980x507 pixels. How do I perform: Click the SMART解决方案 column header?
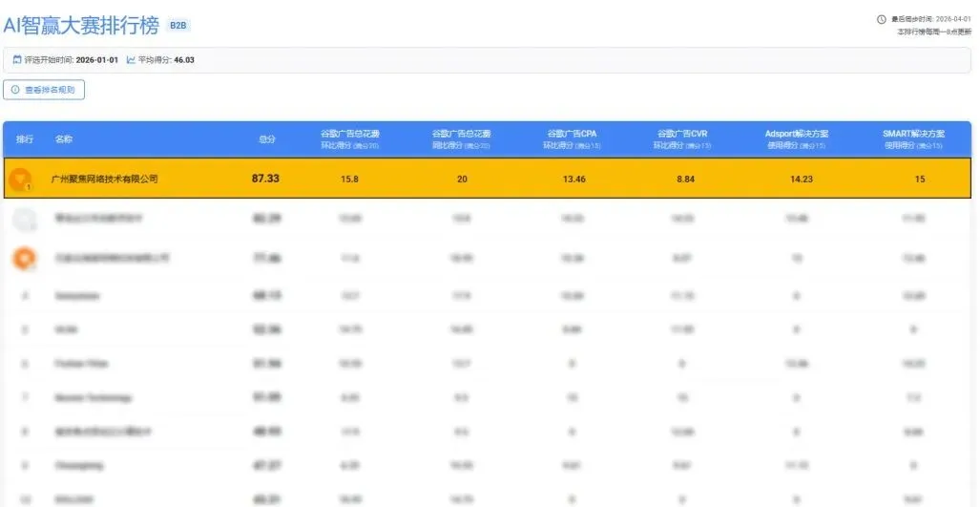913,139
